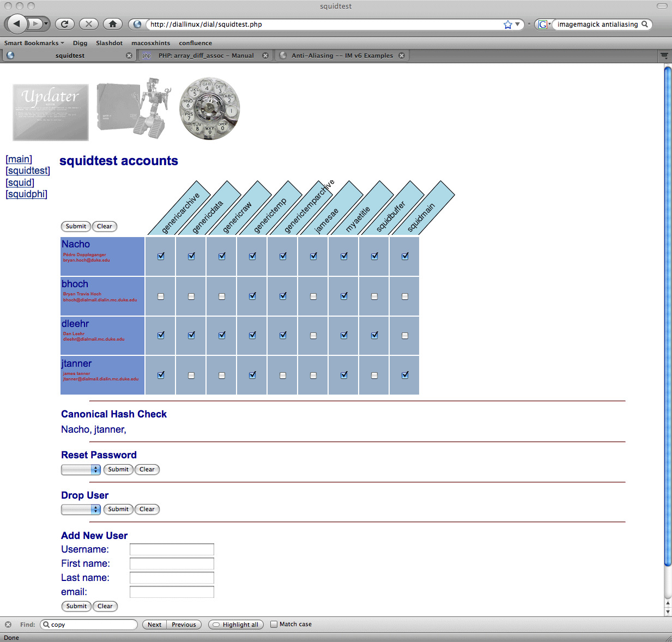
Task: Uncheck Nacho's genericarchive checkbox
Action: click(x=161, y=256)
